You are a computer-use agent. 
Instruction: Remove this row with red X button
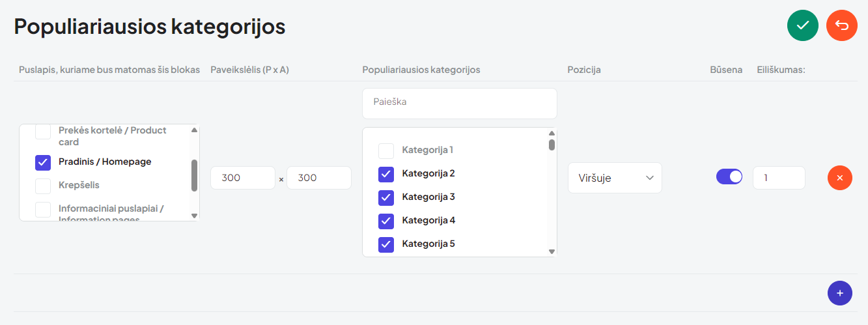pos(840,178)
